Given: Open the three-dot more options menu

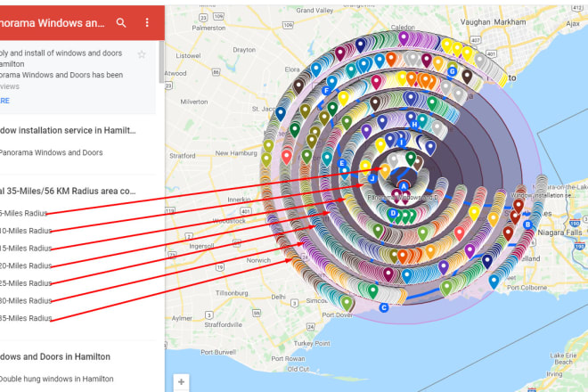Looking at the screenshot, I should (147, 23).
